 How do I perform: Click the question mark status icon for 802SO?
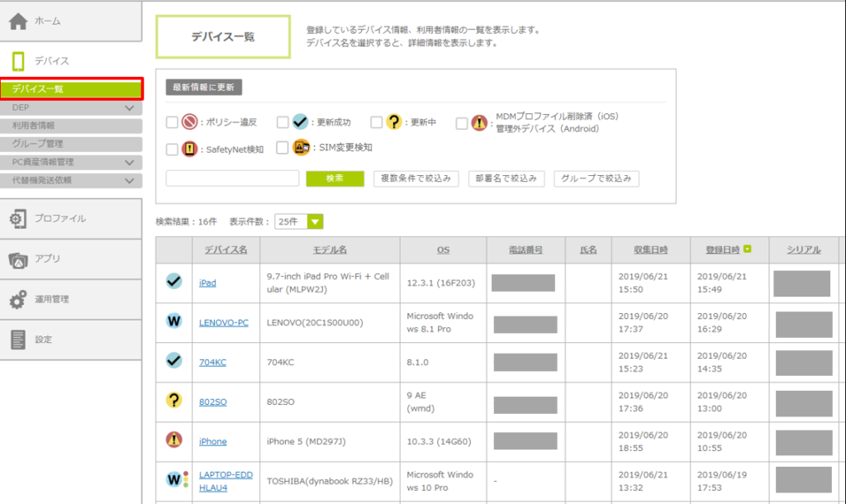click(173, 401)
